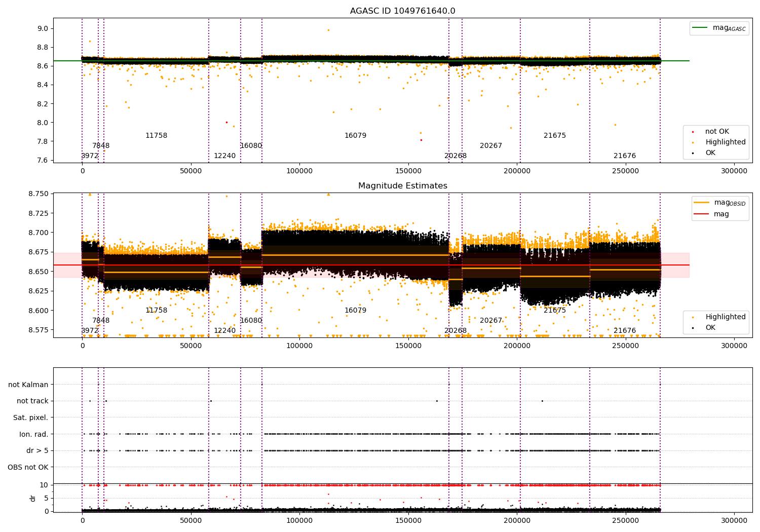Select the mag OBSID legend entry
760x532 pixels.
(x=720, y=203)
